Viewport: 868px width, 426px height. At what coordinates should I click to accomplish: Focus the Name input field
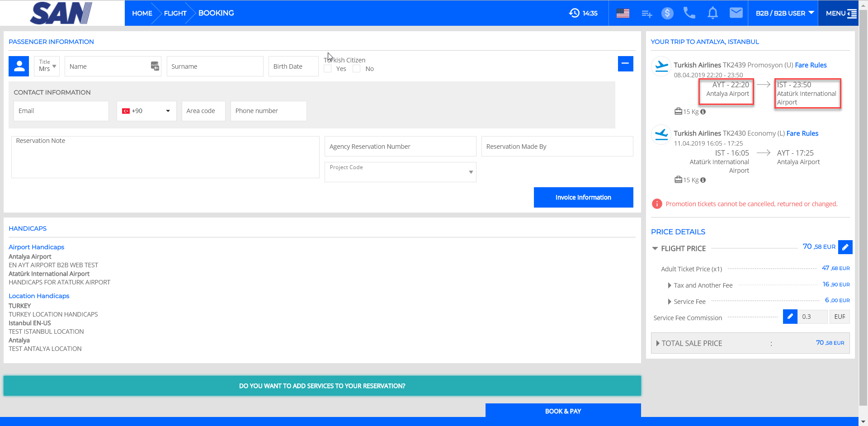click(x=113, y=66)
